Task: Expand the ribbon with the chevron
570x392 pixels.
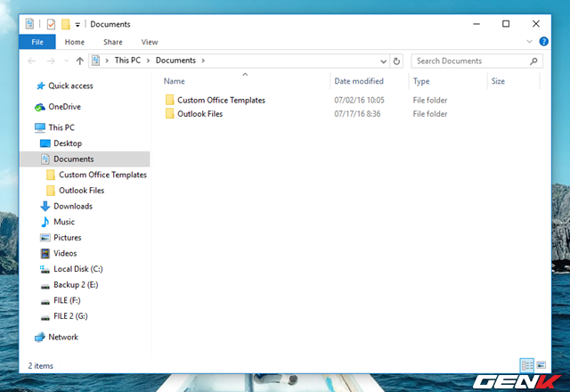Action: pyautogui.click(x=529, y=42)
